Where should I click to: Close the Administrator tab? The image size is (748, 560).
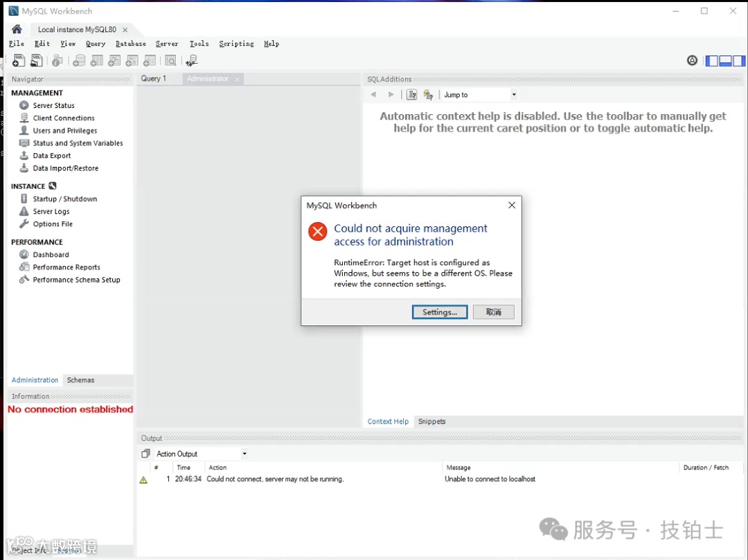point(237,79)
